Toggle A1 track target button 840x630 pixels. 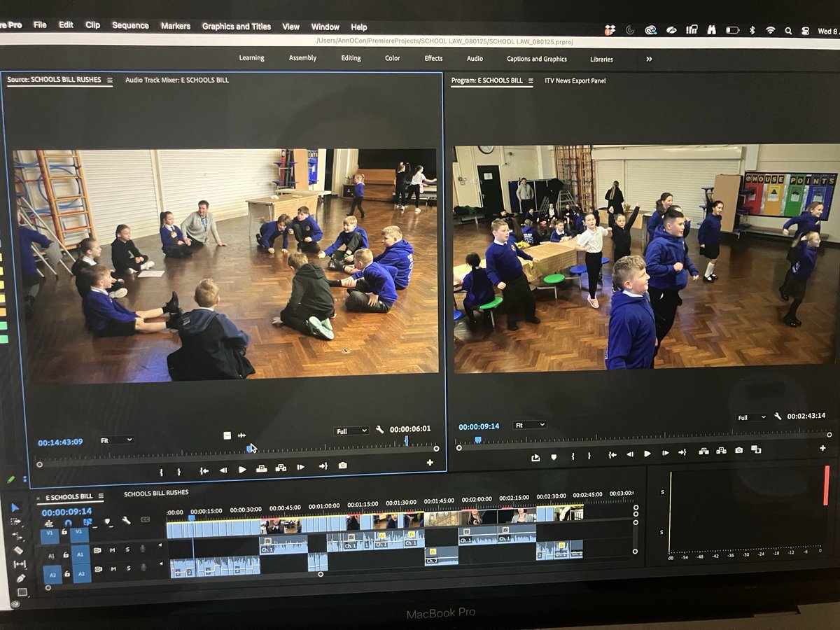click(x=80, y=554)
